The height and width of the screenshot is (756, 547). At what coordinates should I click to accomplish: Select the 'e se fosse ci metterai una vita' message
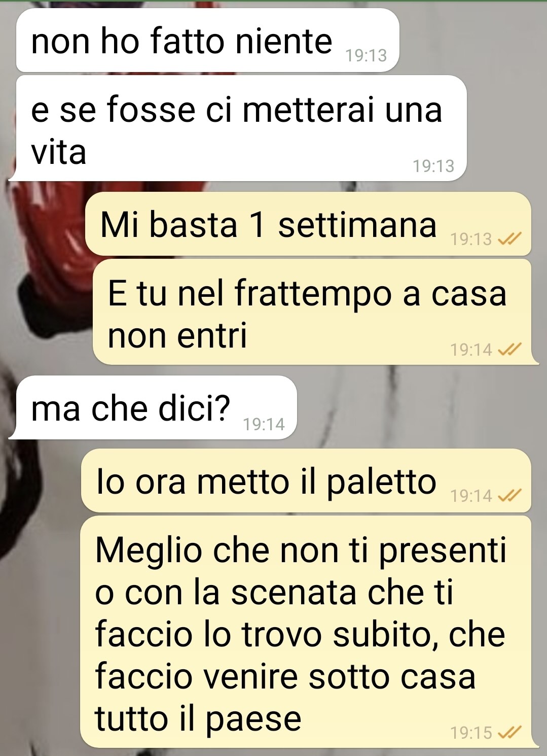coord(238,128)
